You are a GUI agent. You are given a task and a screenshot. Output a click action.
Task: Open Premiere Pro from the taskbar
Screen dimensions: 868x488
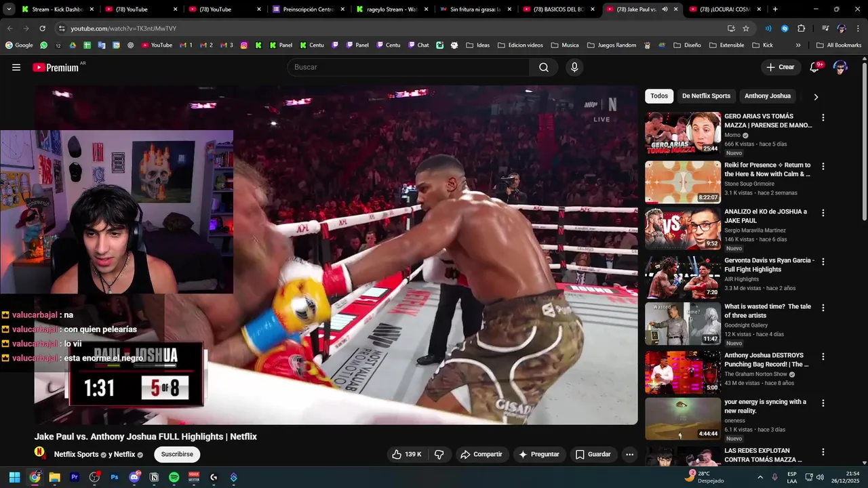[75, 477]
